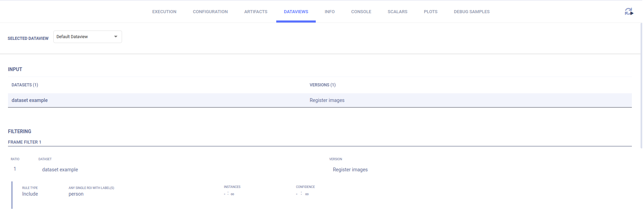
Task: Click the vertical scrollbar on right edge
Action: (x=641, y=87)
